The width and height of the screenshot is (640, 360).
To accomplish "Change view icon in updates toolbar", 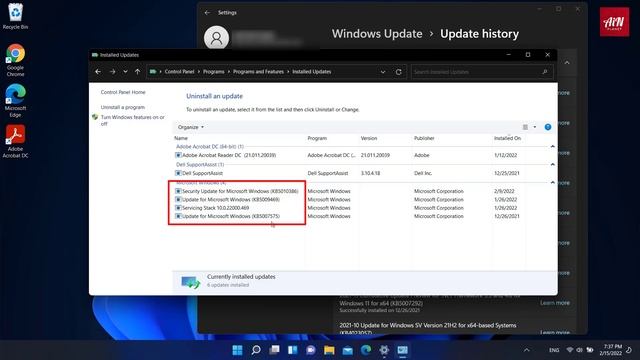I will click(525, 127).
